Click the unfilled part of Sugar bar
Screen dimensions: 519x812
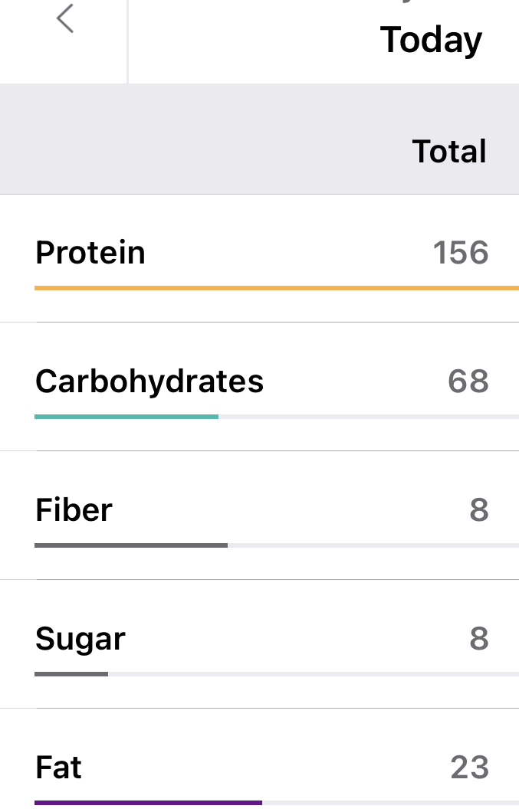tap(313, 674)
